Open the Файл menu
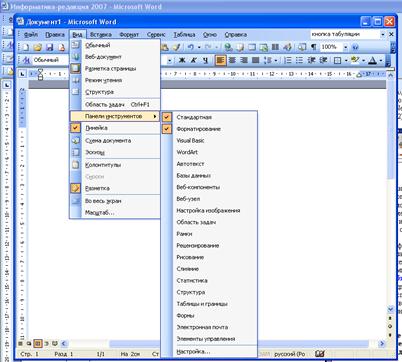 31,34
